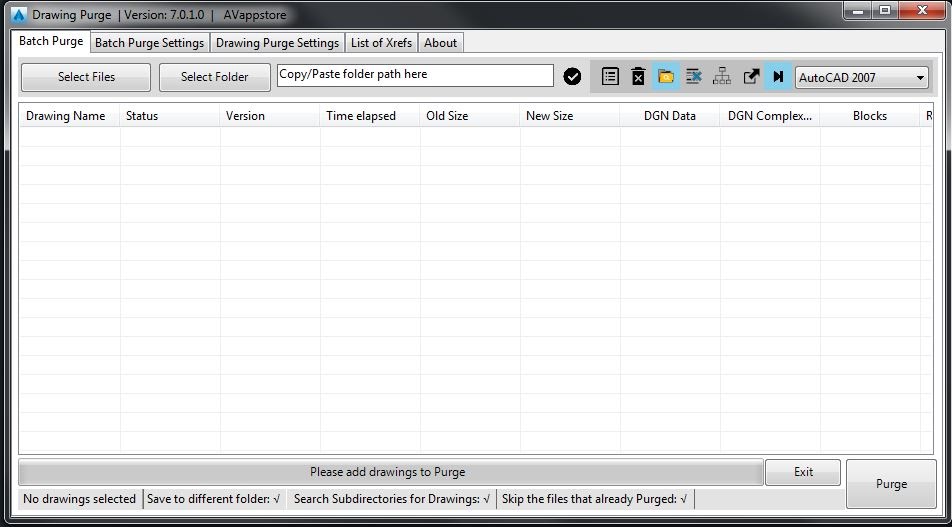Click the 'Please add drawings to Purge' progress bar
Screen dimensions: 952x527
tap(390, 472)
